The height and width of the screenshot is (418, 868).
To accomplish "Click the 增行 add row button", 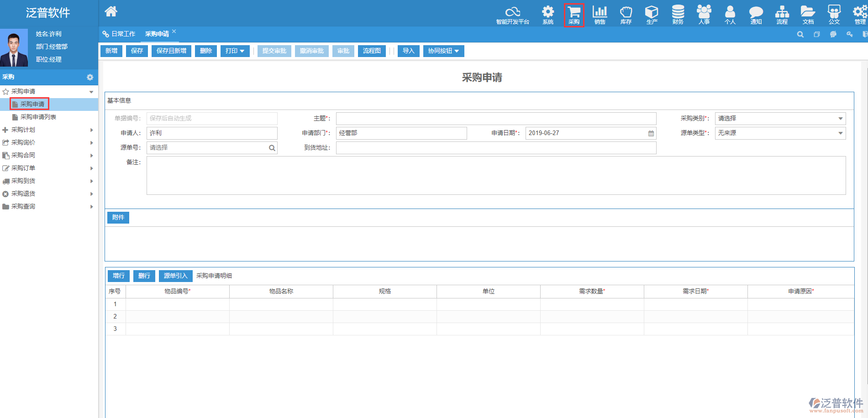I will (x=119, y=276).
